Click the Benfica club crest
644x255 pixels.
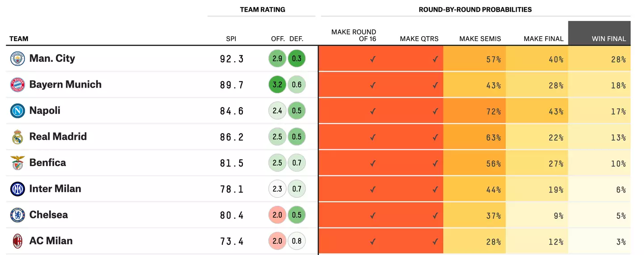pyautogui.click(x=17, y=163)
